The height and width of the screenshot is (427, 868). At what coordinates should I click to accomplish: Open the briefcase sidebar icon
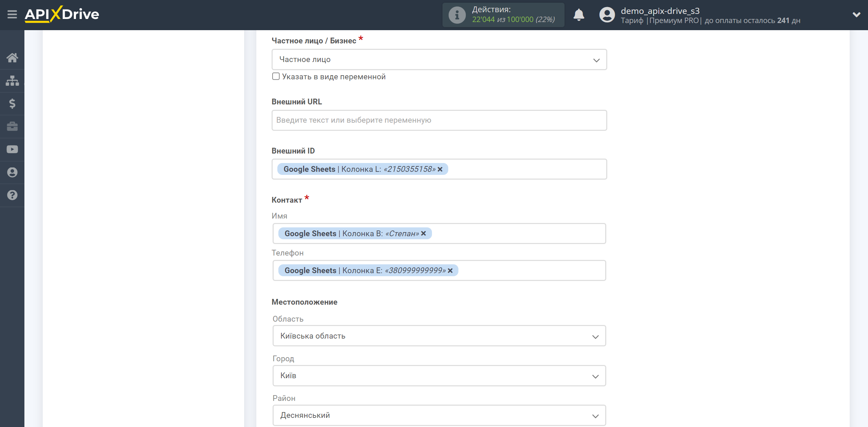tap(12, 126)
